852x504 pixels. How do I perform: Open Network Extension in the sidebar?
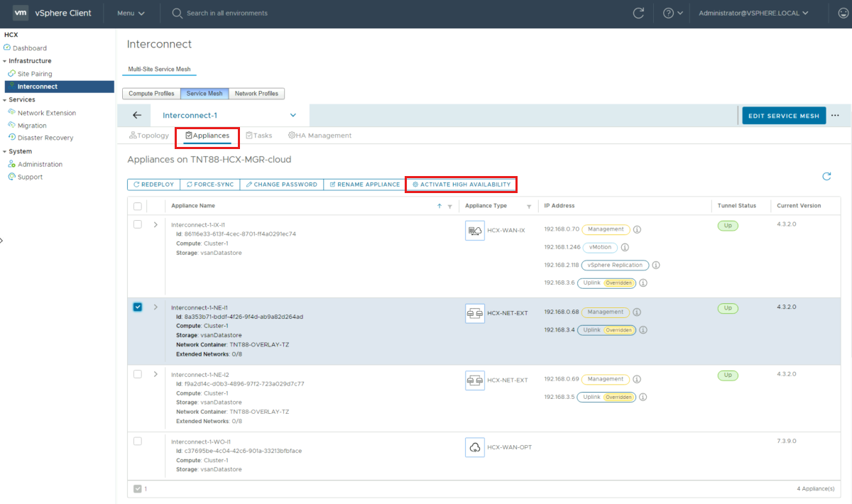coord(47,113)
